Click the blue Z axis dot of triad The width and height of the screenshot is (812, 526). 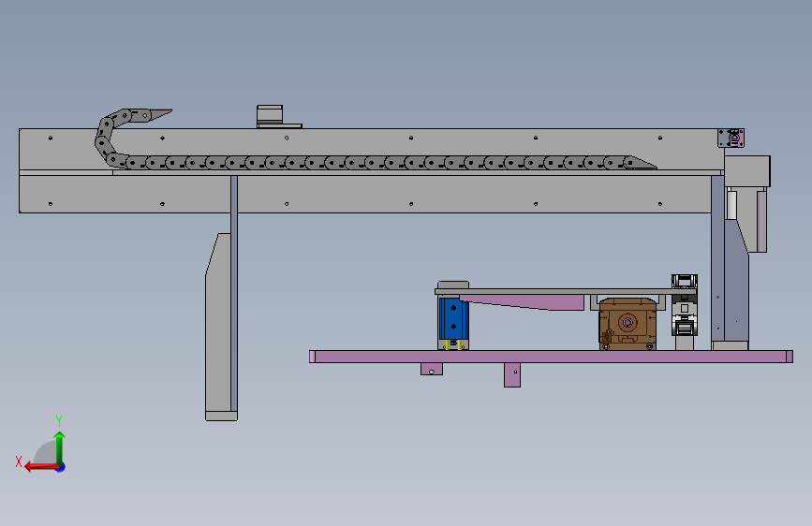coord(61,467)
